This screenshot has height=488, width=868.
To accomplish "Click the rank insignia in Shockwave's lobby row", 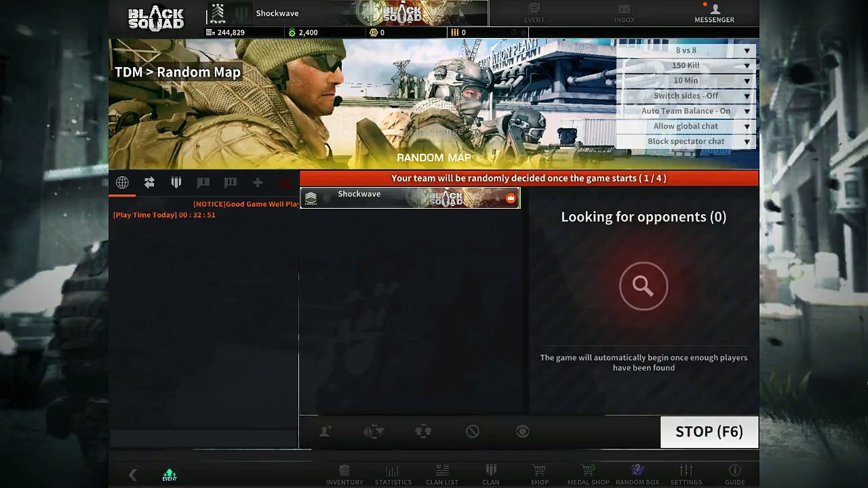I will 311,198.
